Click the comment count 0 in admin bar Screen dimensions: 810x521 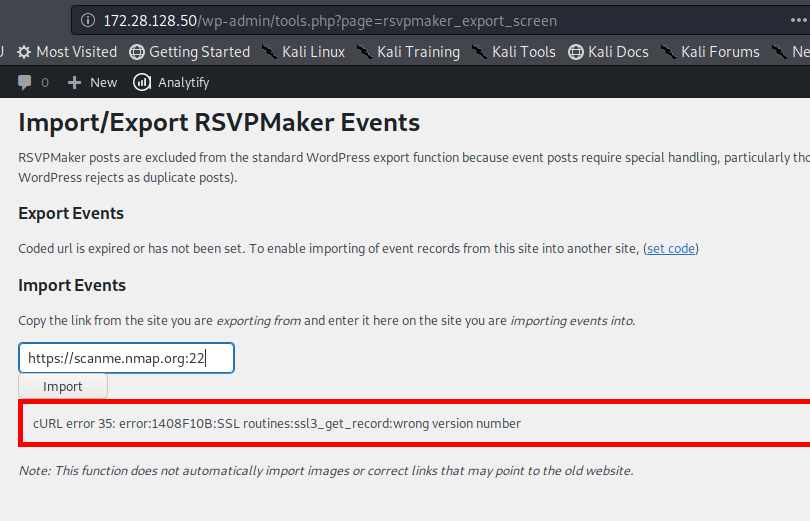(45, 83)
